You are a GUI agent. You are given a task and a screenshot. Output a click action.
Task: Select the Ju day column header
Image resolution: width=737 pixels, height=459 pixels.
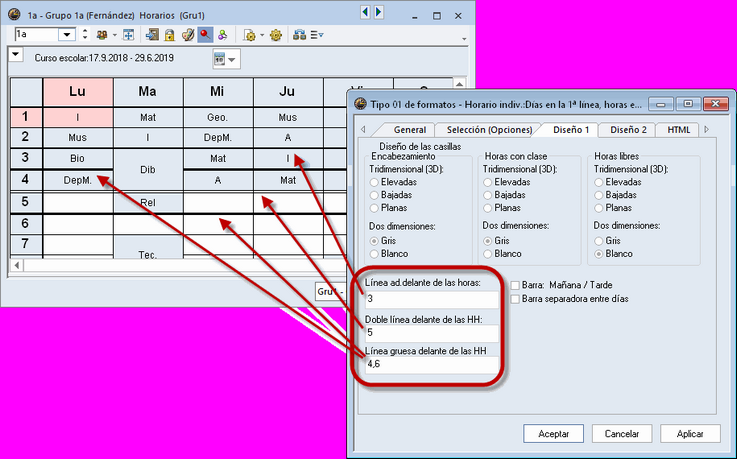click(288, 92)
